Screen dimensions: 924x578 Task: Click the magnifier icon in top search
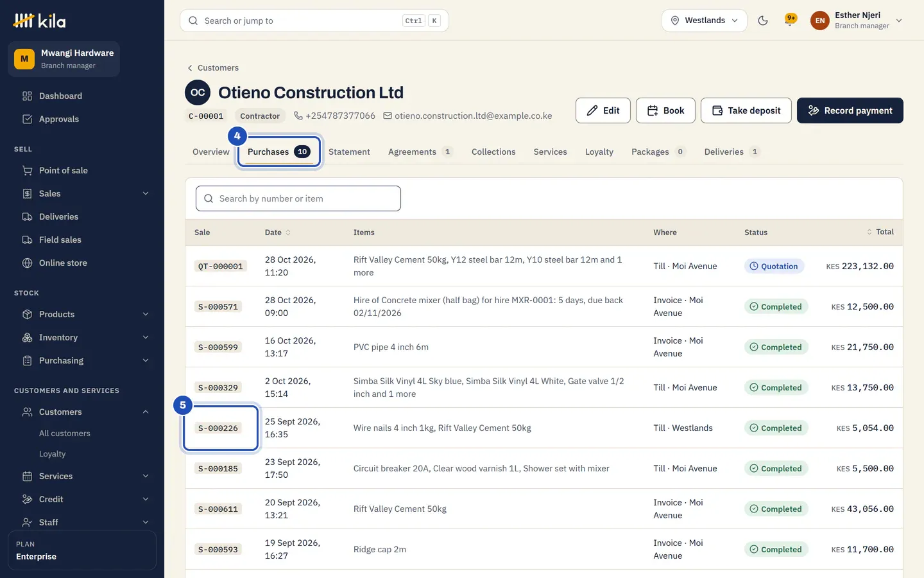tap(193, 21)
